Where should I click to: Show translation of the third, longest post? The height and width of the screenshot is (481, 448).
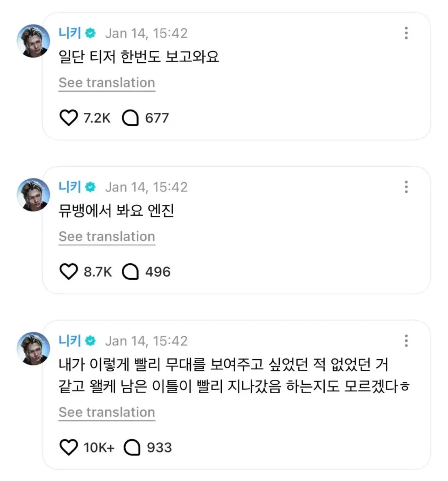click(x=107, y=412)
